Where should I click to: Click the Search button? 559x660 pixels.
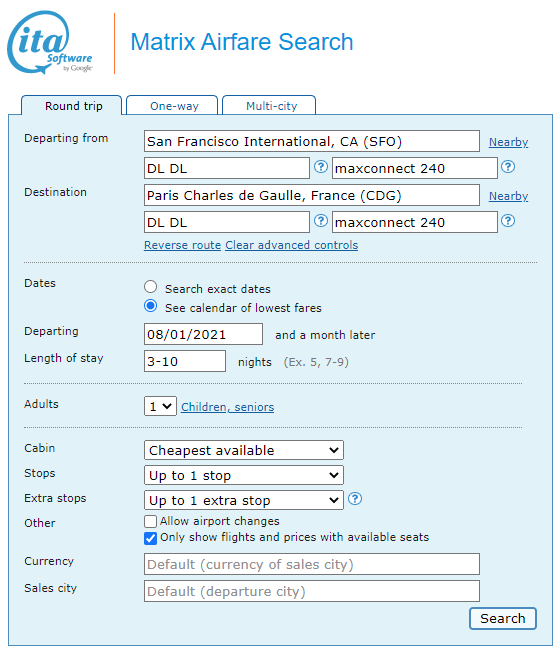[x=503, y=618]
